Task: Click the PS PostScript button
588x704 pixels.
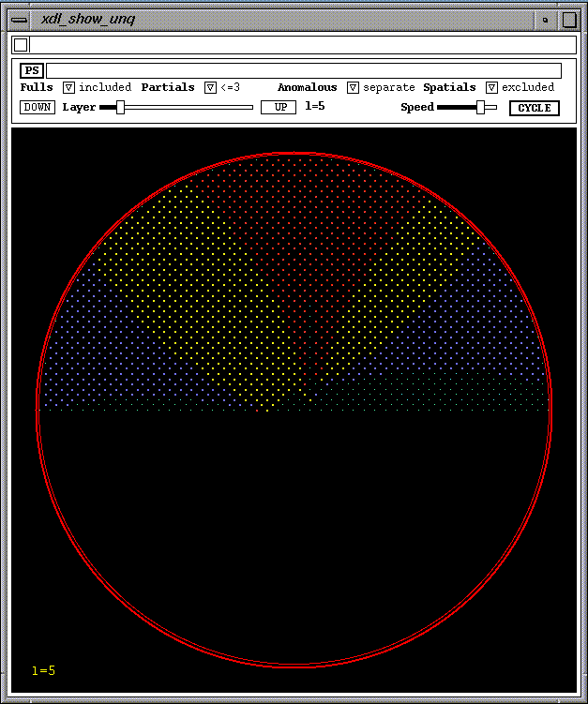Action: 32,70
